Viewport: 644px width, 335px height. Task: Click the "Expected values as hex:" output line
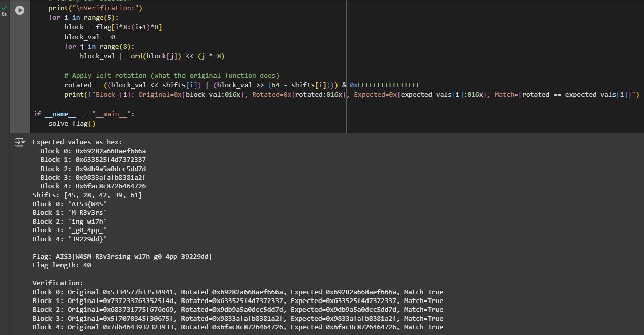point(77,142)
